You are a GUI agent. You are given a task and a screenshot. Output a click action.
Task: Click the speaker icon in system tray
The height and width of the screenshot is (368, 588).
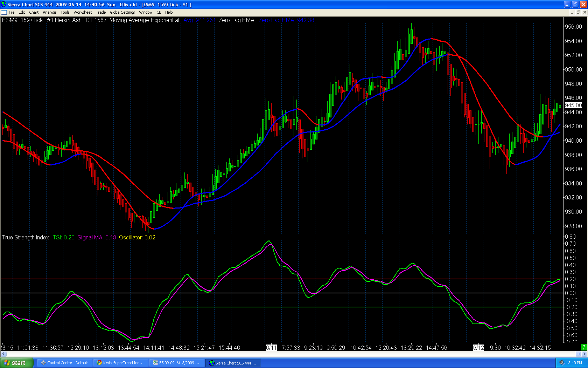(562, 363)
